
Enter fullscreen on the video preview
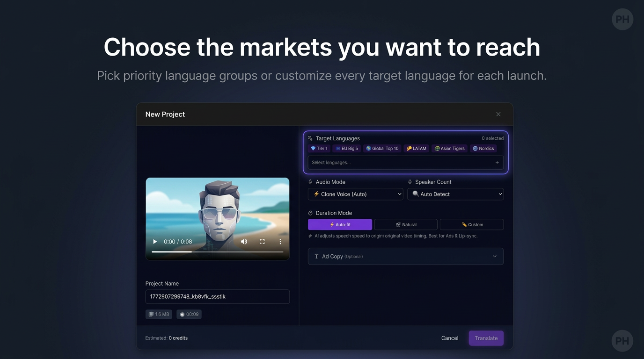(262, 242)
